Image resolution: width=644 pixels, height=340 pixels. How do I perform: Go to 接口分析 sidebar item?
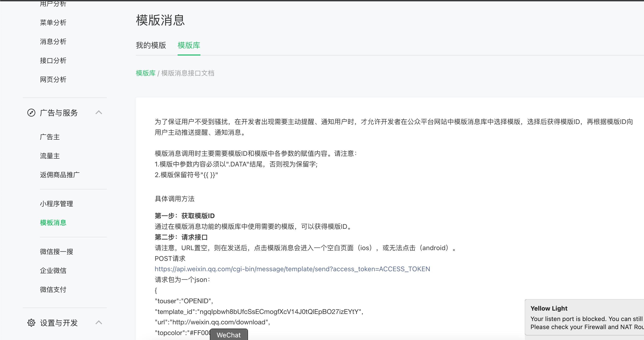click(x=53, y=61)
